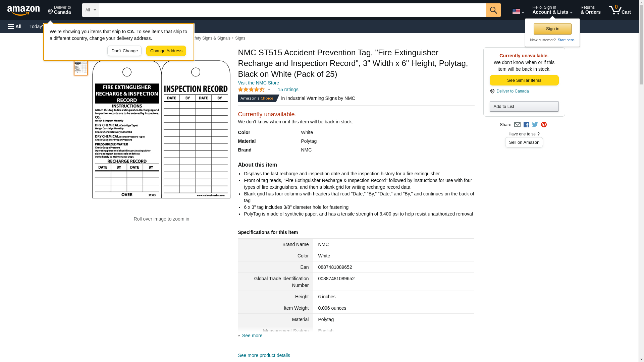Click the Change Address button

[166, 51]
